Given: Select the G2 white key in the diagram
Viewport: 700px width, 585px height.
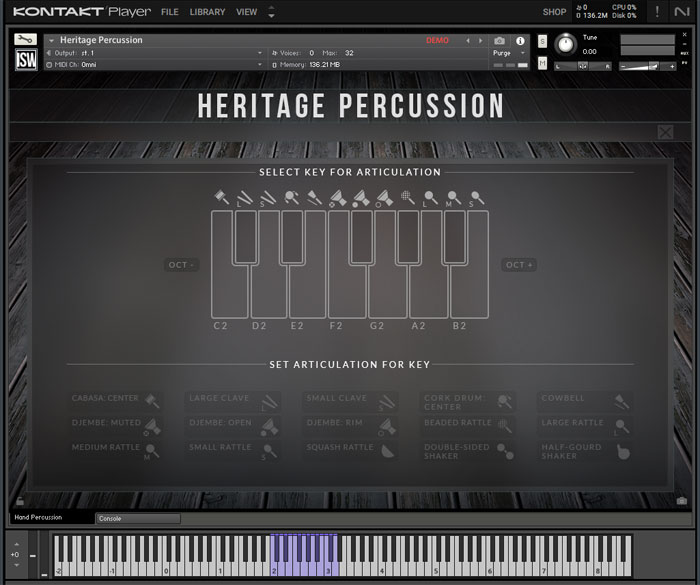Looking at the screenshot, I should click(x=388, y=292).
